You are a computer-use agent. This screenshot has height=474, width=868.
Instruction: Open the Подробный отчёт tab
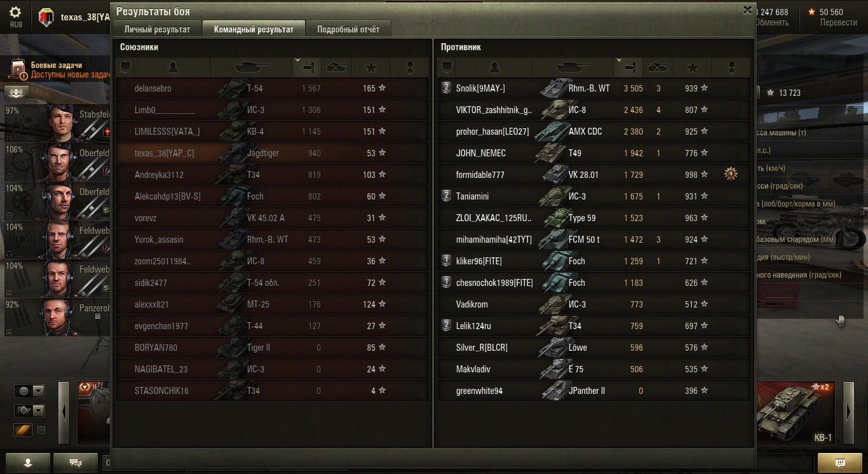pyautogui.click(x=348, y=29)
